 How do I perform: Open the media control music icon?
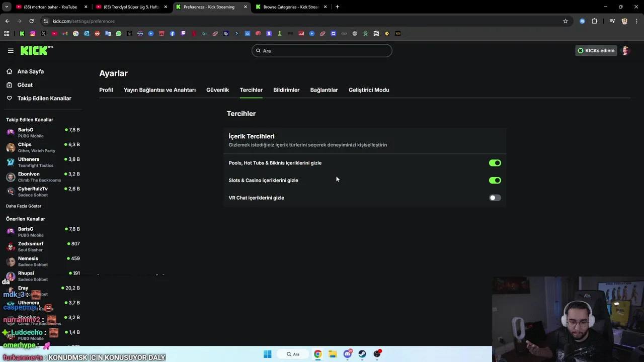(x=612, y=21)
